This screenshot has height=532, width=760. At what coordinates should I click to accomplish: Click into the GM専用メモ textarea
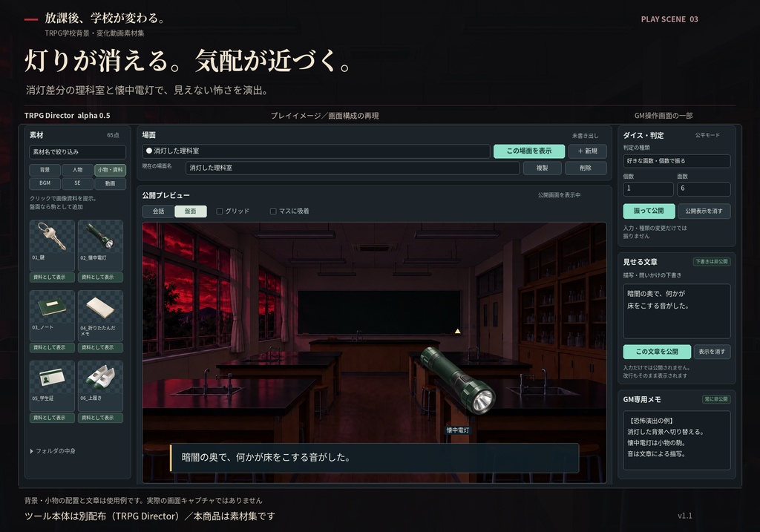pyautogui.click(x=676, y=441)
